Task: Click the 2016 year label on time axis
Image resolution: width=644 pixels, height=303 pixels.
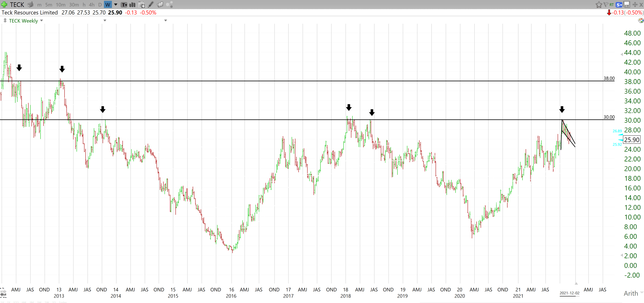Action: click(231, 296)
